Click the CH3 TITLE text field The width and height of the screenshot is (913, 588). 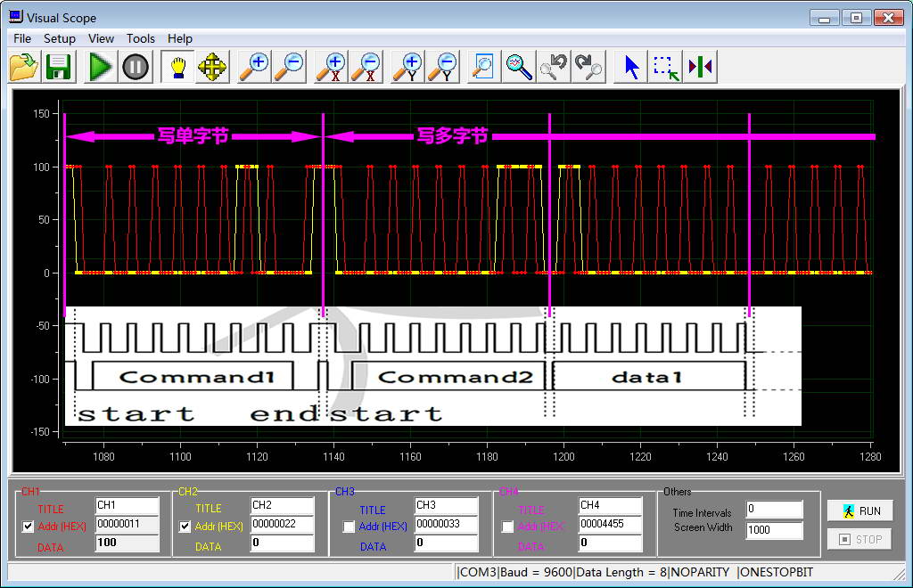(x=446, y=505)
